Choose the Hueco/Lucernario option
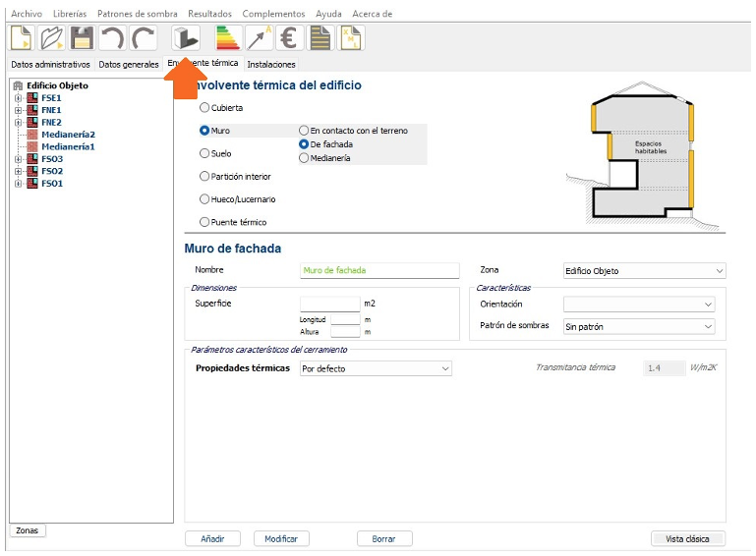Image resolution: width=756 pixels, height=556 pixels. click(x=205, y=199)
